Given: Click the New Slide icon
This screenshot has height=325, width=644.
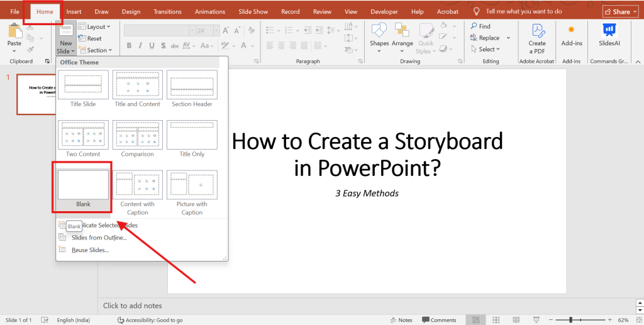Looking at the screenshot, I should (x=65, y=31).
